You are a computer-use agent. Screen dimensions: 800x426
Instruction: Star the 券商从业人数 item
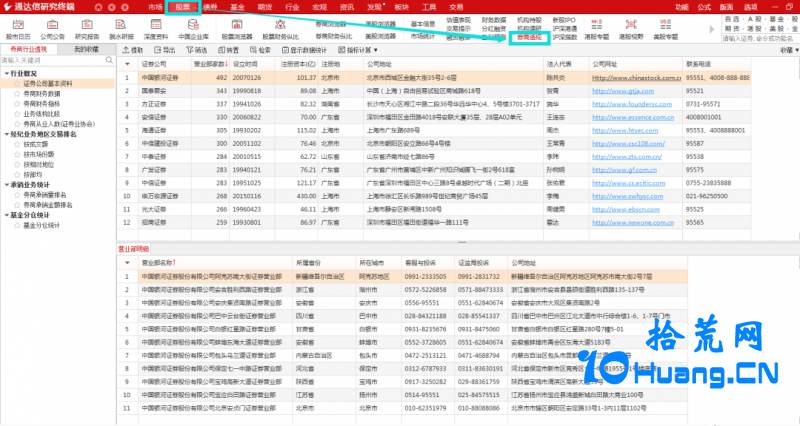17,124
